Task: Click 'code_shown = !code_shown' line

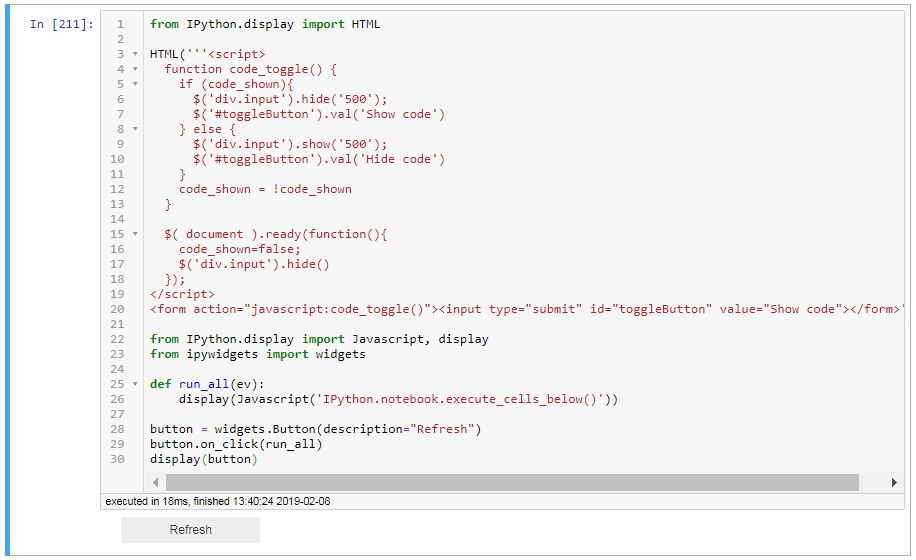Action: pyautogui.click(x=265, y=189)
